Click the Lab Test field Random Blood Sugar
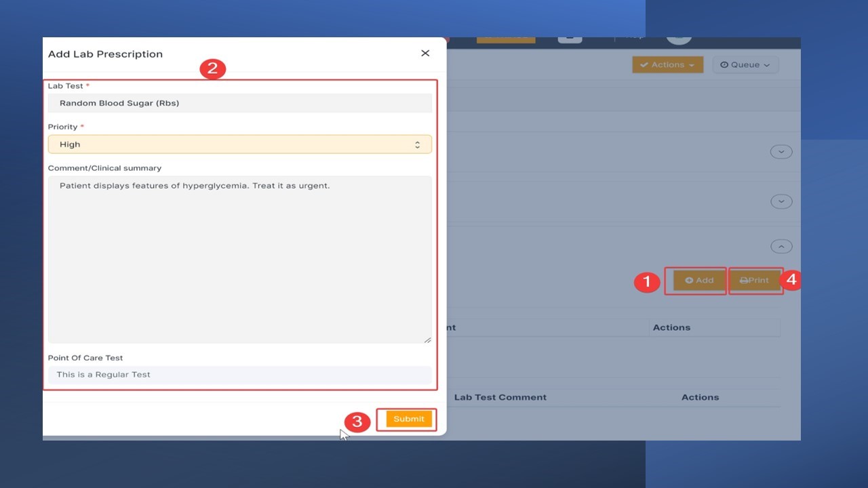 [239, 103]
